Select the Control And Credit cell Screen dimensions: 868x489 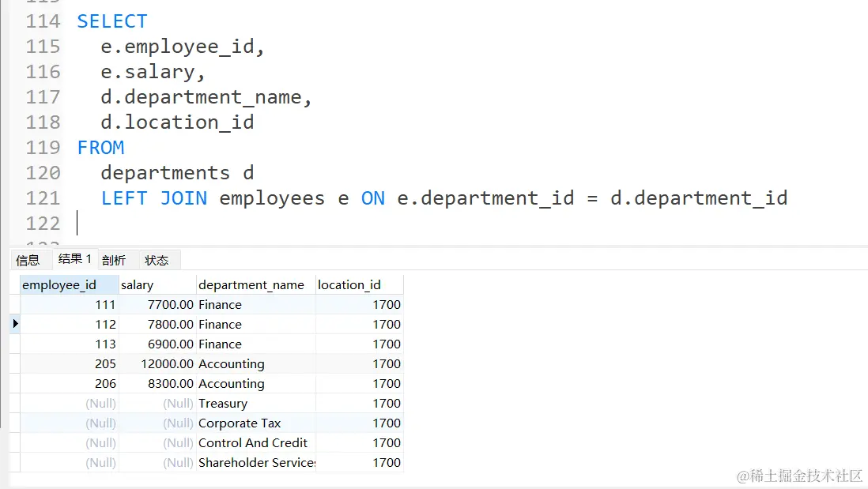(256, 443)
